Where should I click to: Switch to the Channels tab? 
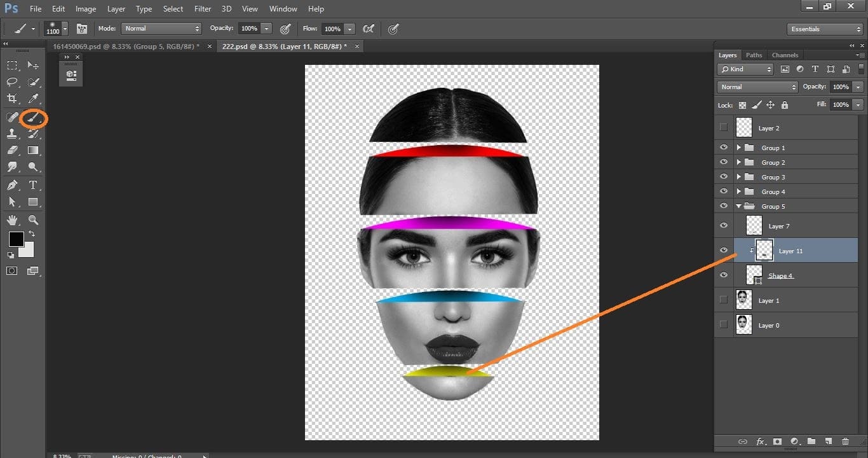pos(785,55)
